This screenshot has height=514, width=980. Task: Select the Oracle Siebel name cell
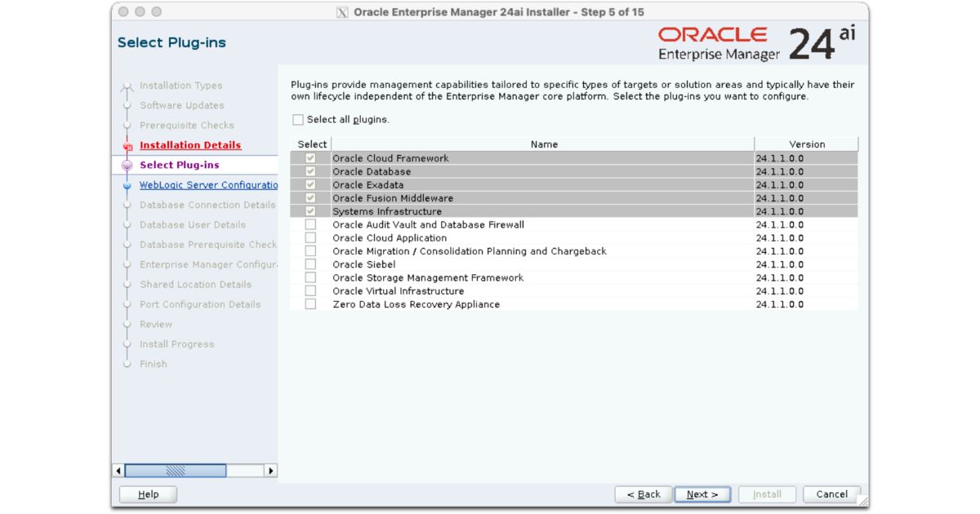(543, 264)
